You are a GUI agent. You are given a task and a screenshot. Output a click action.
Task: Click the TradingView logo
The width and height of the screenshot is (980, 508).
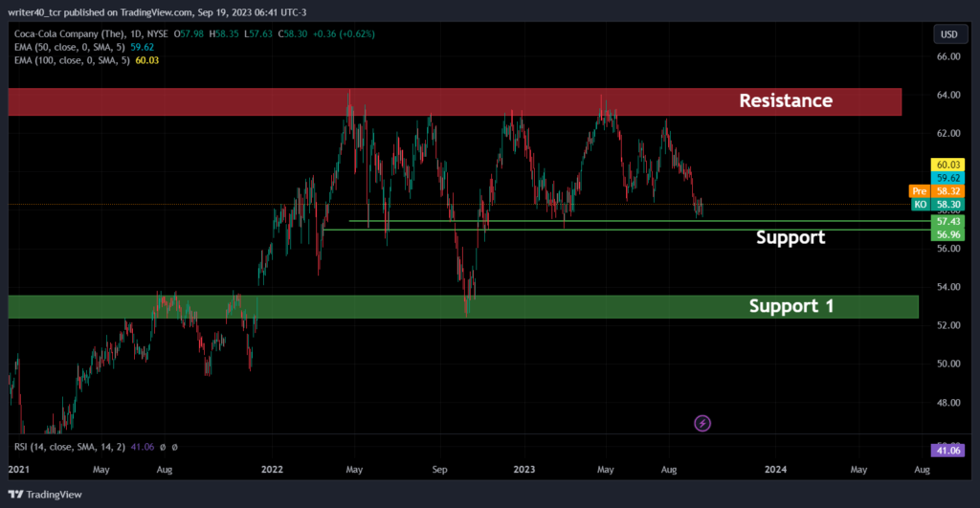coord(45,495)
